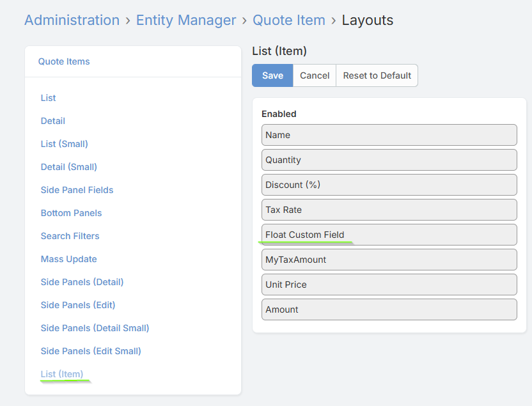Go to Administration breadcrumb link
Viewport: 532px width, 406px height.
72,20
